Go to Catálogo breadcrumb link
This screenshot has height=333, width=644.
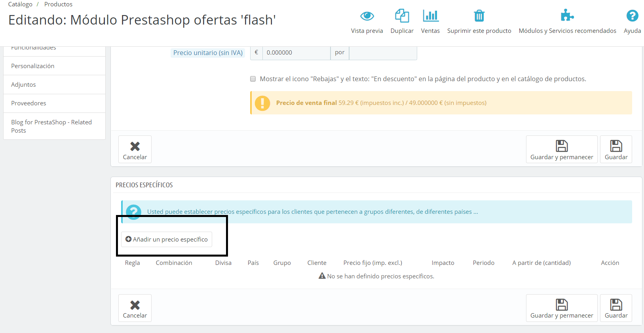point(20,4)
